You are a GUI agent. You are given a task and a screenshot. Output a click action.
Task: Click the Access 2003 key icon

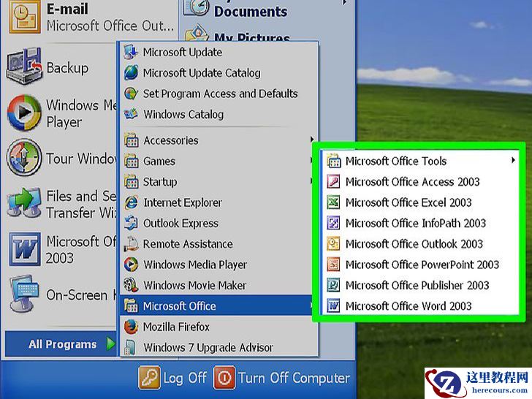coord(333,181)
